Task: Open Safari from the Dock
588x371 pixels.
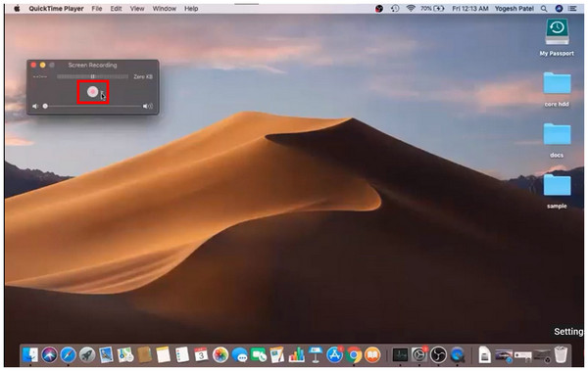Action: click(69, 354)
